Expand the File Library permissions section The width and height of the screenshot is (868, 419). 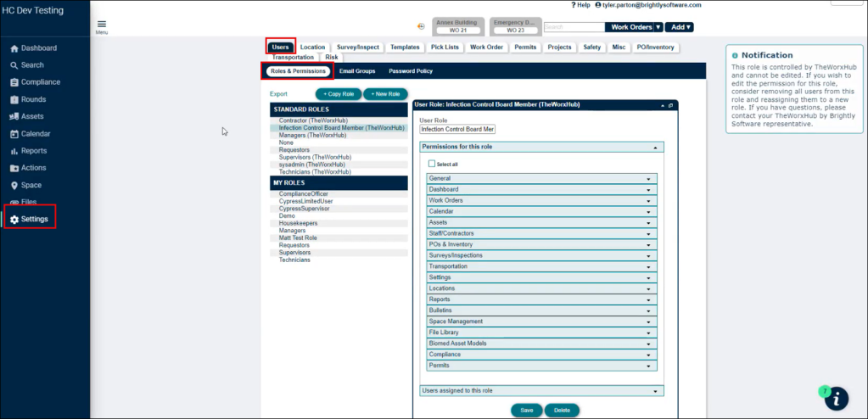pyautogui.click(x=542, y=332)
